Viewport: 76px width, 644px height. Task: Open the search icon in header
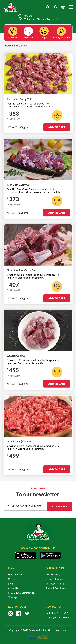pyautogui.click(x=48, y=7)
